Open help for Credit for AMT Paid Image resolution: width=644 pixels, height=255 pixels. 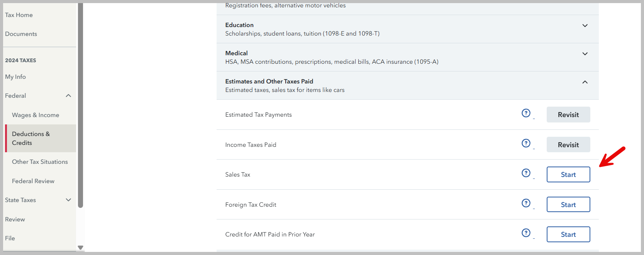point(526,233)
